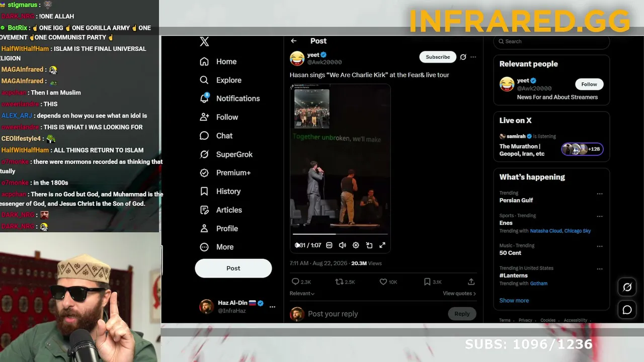Follow yeet in Relevant people
644x362 pixels.
[x=589, y=84]
